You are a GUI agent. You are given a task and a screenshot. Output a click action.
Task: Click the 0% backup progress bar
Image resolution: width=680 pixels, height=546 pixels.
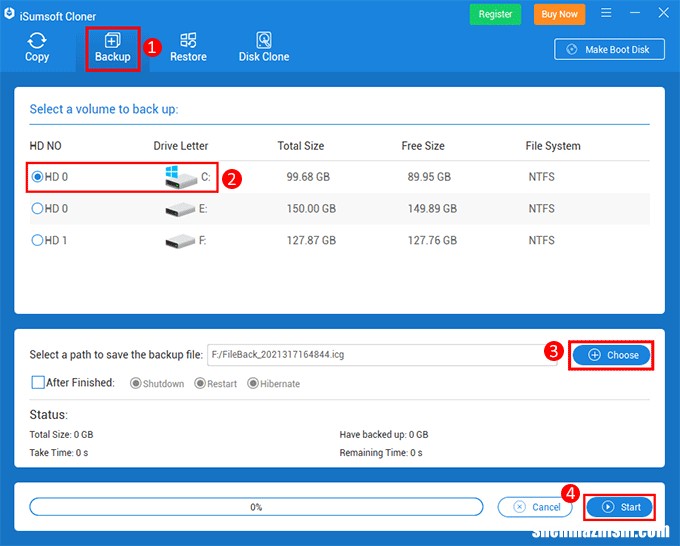(256, 507)
